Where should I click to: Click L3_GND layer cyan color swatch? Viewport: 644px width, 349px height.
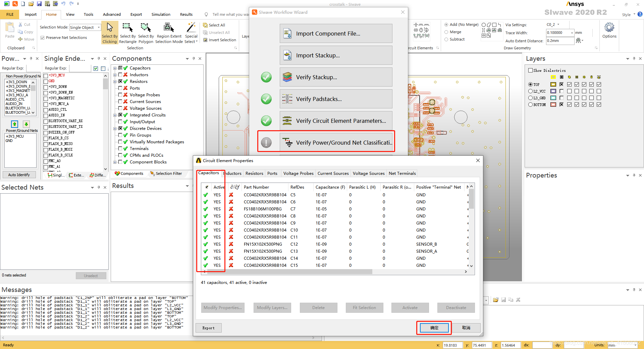(x=553, y=98)
